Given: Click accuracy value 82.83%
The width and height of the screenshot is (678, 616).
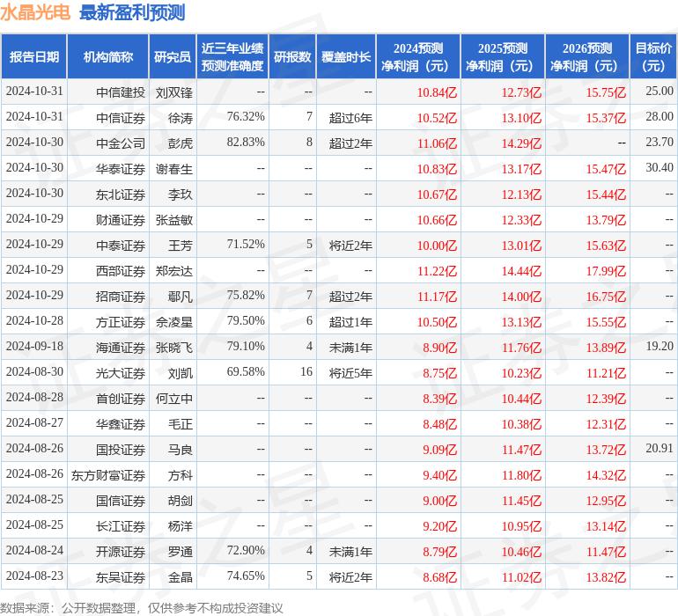Looking at the screenshot, I should [x=246, y=143].
